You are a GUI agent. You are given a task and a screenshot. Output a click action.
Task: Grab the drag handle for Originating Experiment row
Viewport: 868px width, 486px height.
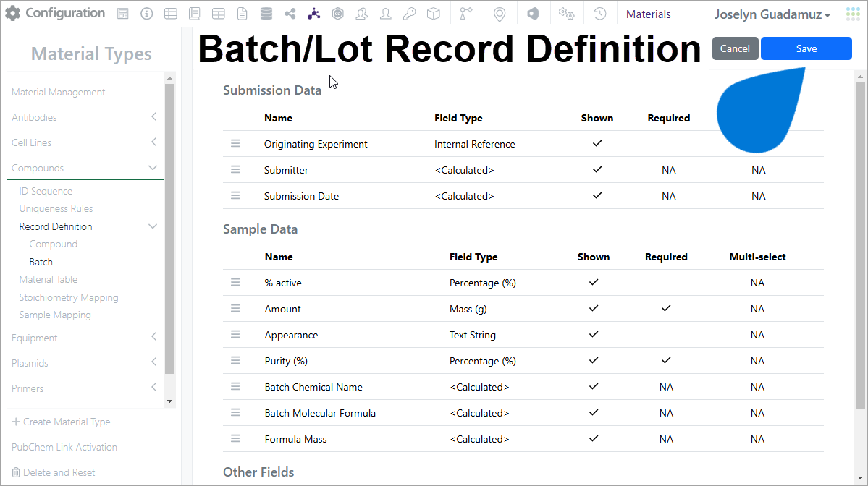235,143
